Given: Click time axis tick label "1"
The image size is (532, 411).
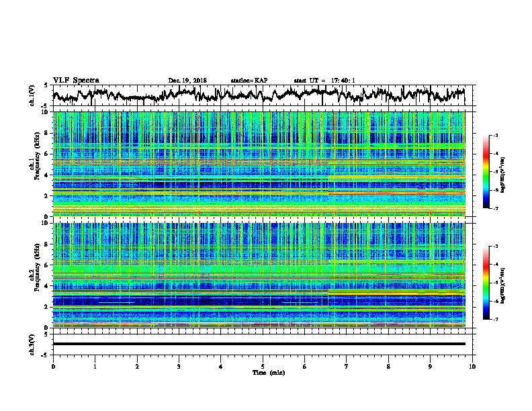Looking at the screenshot, I should coord(95,367).
